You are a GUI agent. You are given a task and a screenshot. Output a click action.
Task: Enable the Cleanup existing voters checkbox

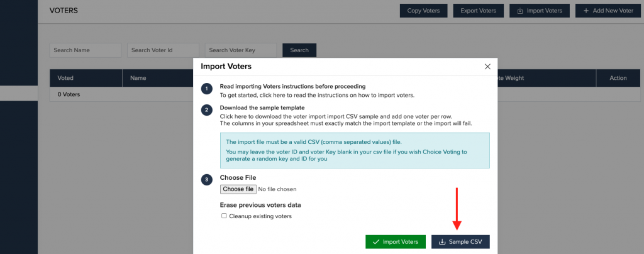pyautogui.click(x=225, y=216)
